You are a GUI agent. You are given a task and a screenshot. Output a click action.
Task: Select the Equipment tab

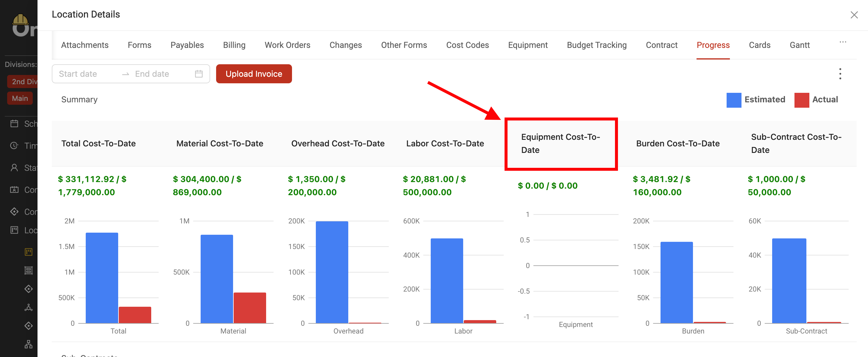click(x=528, y=45)
